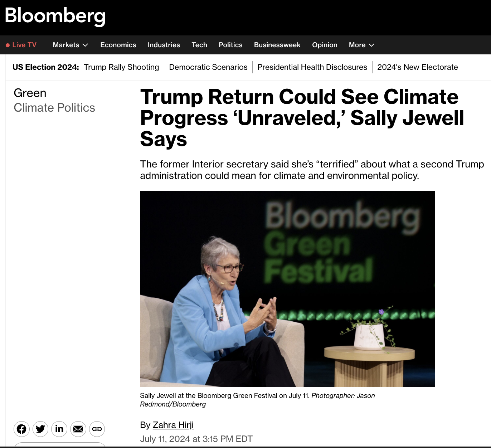Viewport: 491px width, 448px height.
Task: Open the Businessweek section
Action: (277, 45)
